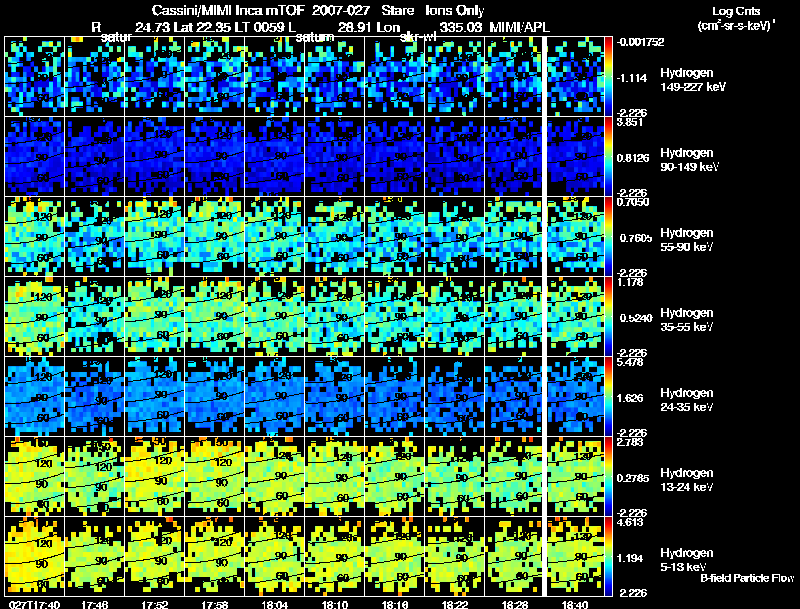Image resolution: width=800 pixels, height=609 pixels.
Task: Click the 18:40 time label
Action: pyautogui.click(x=575, y=604)
